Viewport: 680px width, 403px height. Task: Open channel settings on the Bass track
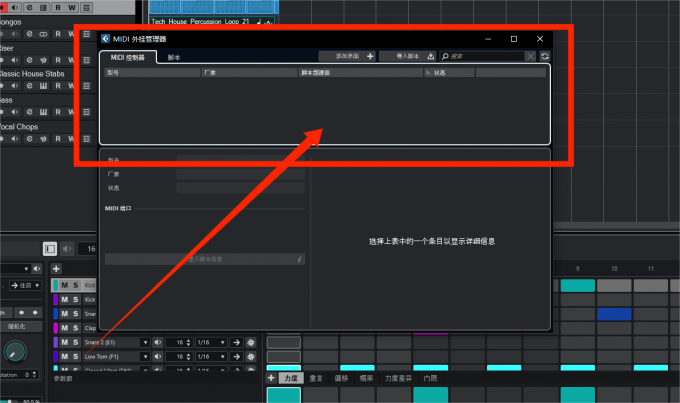[x=29, y=112]
